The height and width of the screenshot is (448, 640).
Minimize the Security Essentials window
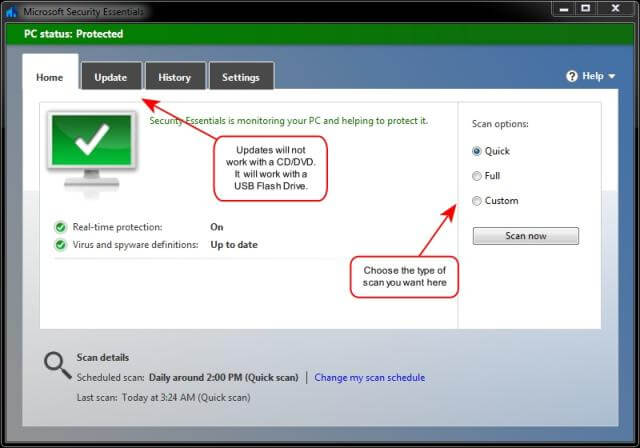pos(558,8)
